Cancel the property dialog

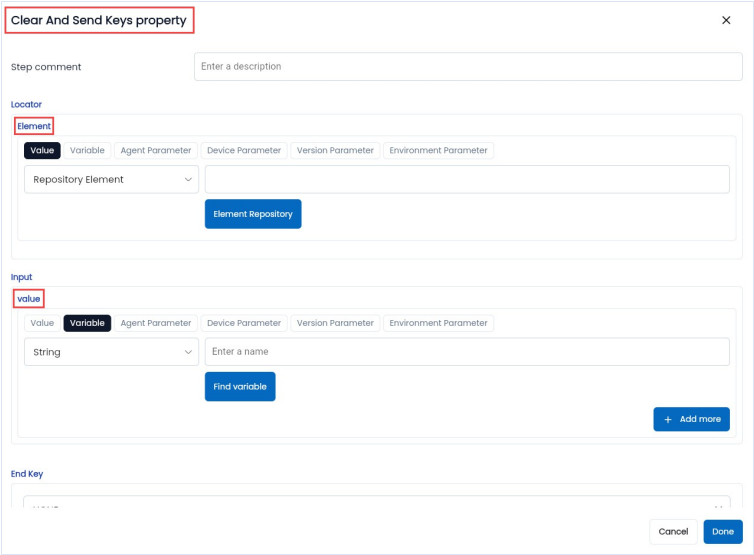(x=673, y=532)
